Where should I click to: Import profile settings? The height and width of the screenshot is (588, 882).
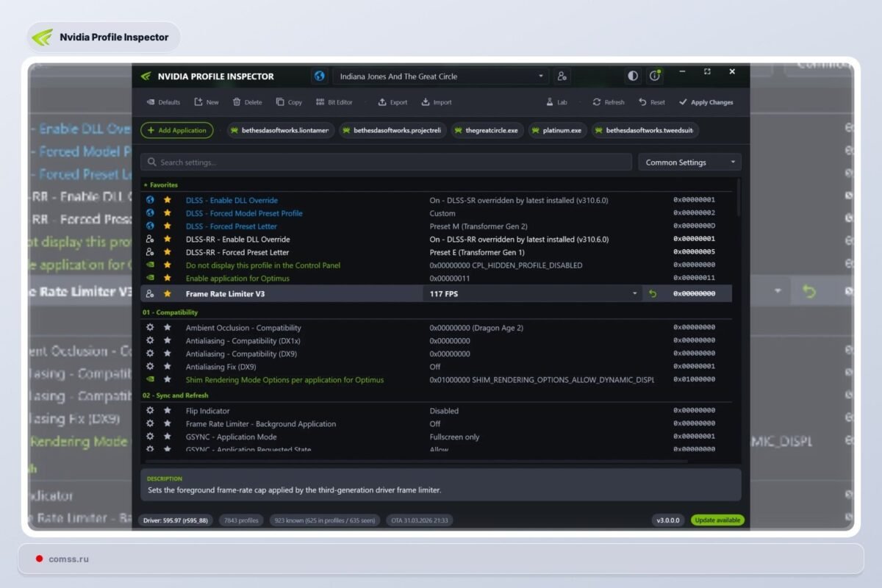pos(437,103)
